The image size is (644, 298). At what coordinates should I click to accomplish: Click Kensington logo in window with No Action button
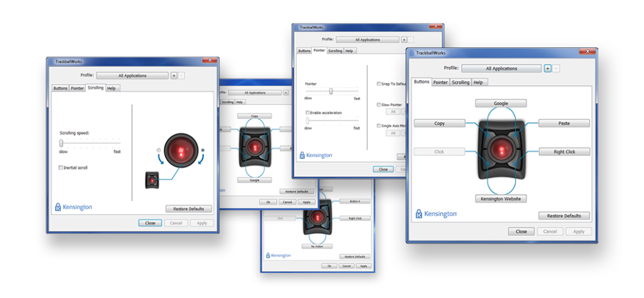tap(279, 255)
